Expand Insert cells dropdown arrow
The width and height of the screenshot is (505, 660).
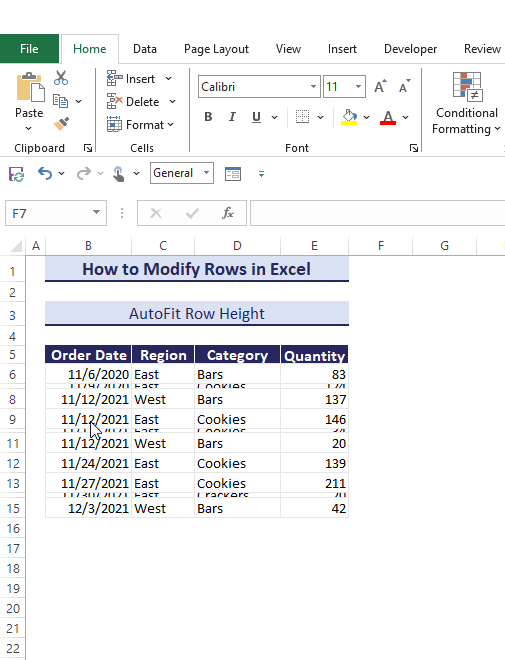(168, 79)
